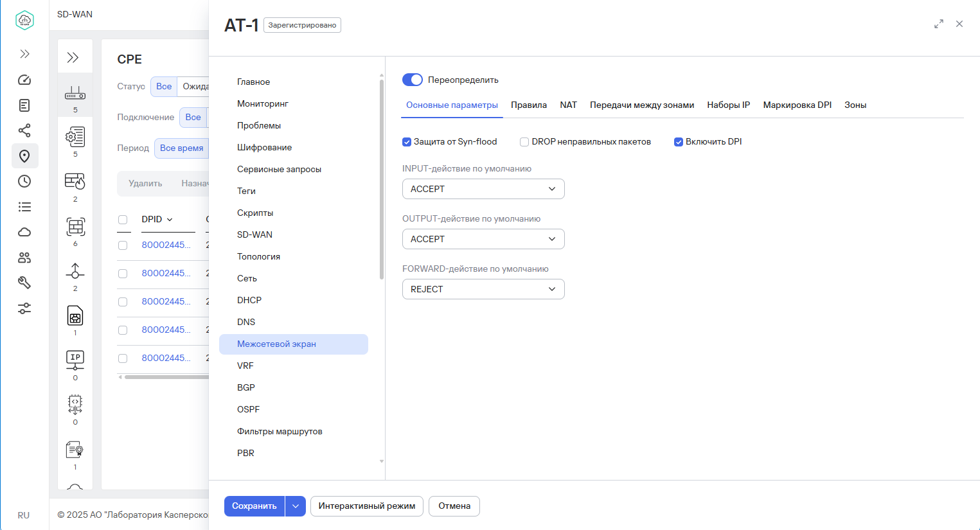Open the Наборы IP tab
This screenshot has width=980, height=530.
729,105
